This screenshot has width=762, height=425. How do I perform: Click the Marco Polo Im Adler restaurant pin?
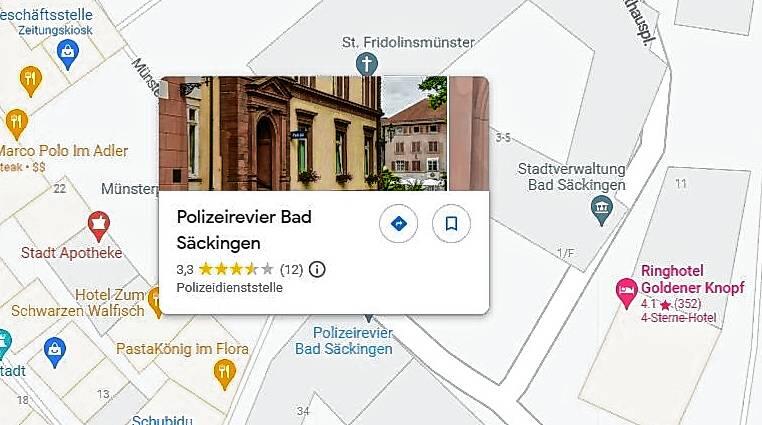coord(17,124)
